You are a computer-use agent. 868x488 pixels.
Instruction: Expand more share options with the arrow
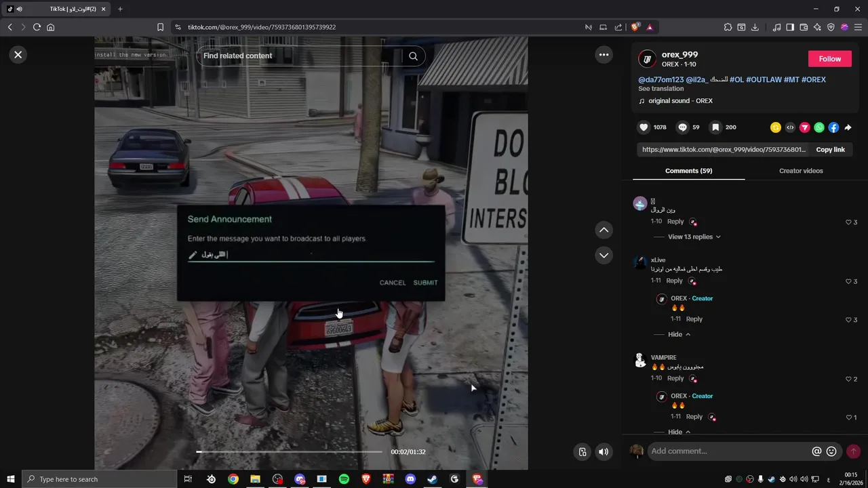tap(848, 127)
